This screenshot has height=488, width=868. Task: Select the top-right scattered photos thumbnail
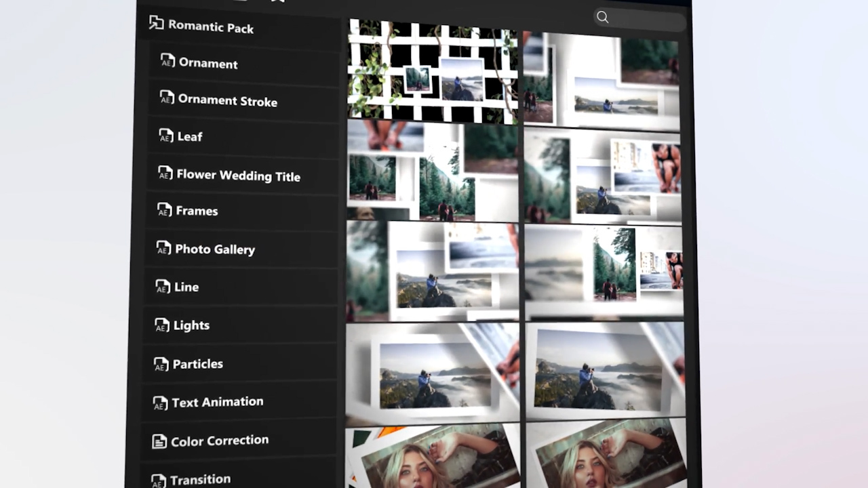click(x=601, y=80)
